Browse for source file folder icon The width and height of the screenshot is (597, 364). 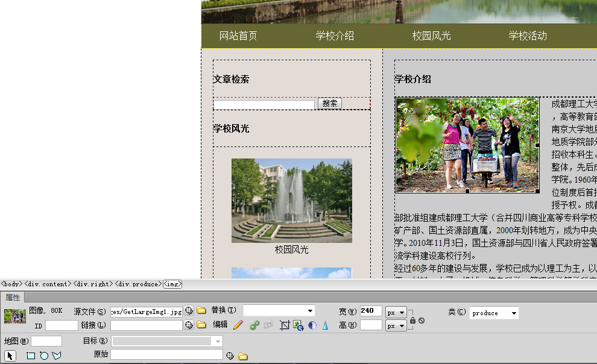pos(201,311)
